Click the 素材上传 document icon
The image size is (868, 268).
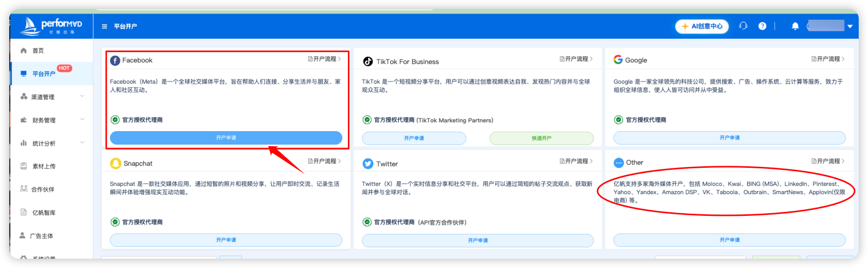(23, 166)
